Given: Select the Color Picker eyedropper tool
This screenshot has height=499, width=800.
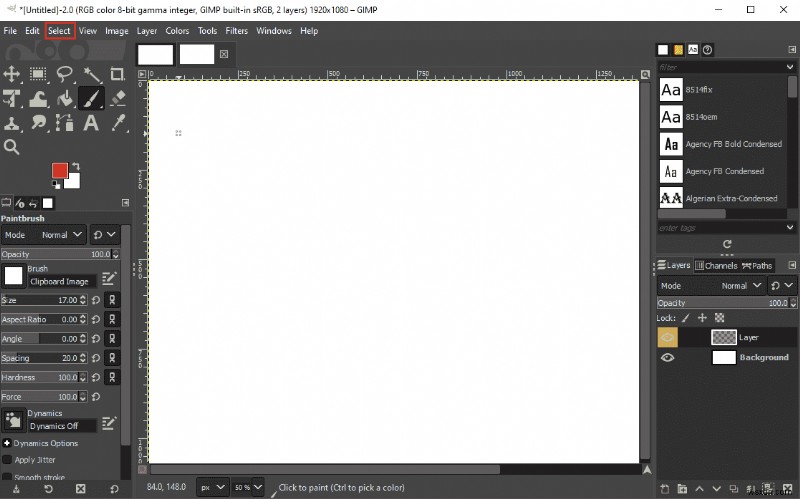Looking at the screenshot, I should (118, 123).
